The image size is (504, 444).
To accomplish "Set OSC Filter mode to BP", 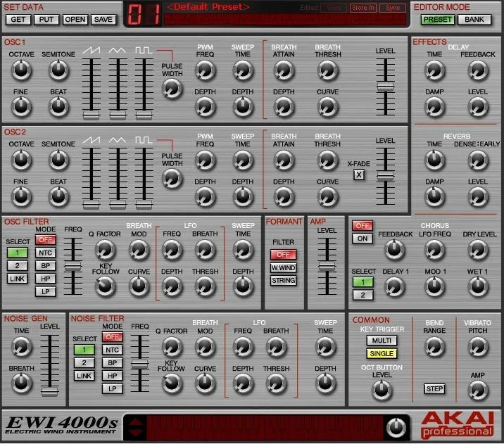I will (46, 266).
